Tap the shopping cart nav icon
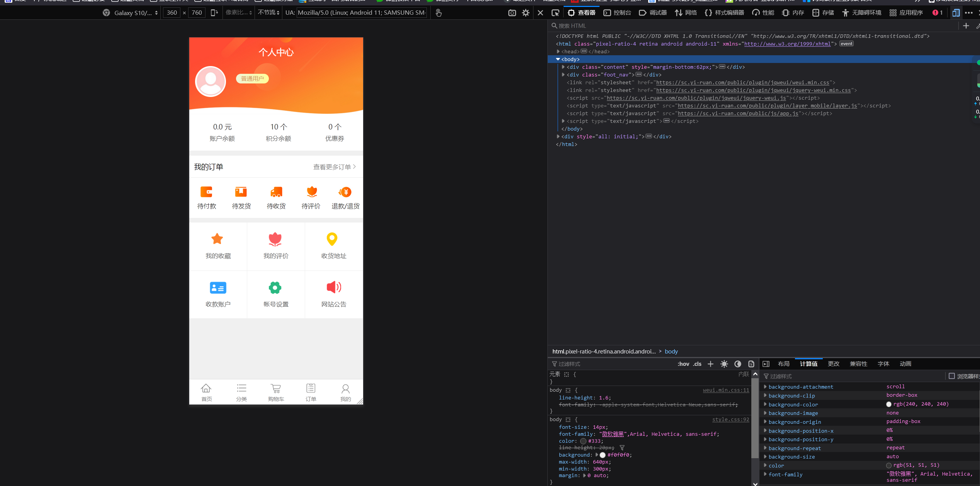This screenshot has width=980, height=486. point(276,388)
